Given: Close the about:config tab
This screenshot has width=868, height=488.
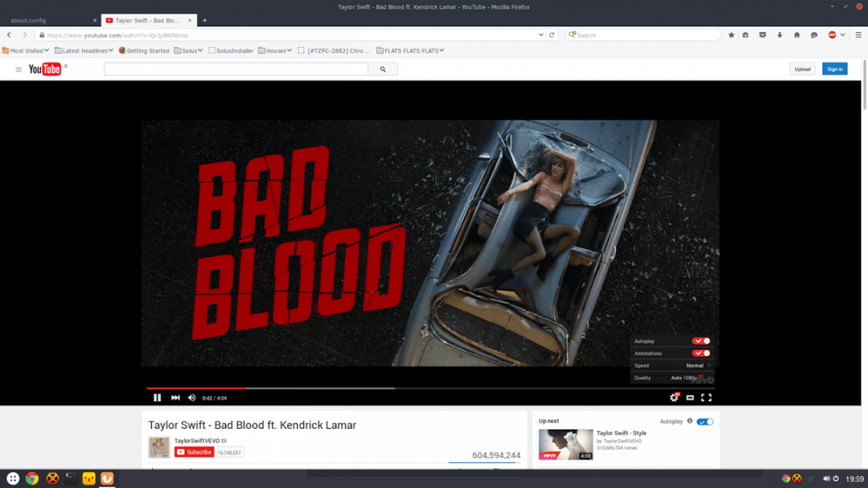Looking at the screenshot, I should tap(95, 21).
